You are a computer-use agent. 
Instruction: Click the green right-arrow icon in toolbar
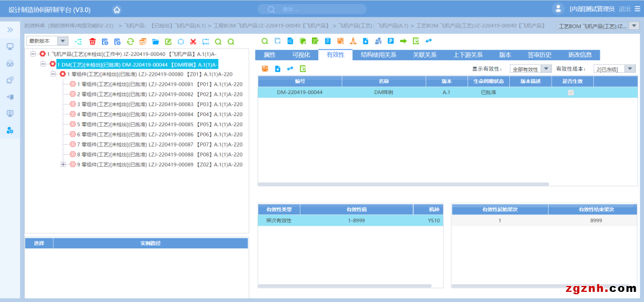tap(403, 41)
